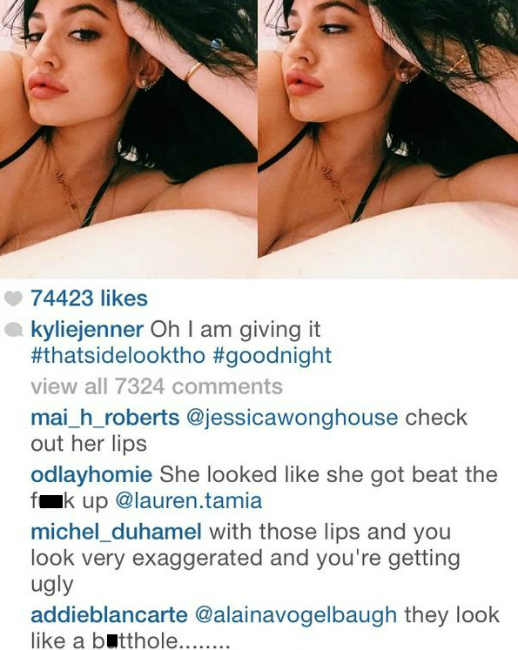Screen dimensions: 518x650
Task: Open the @jessicawonghouse mention
Action: click(292, 418)
